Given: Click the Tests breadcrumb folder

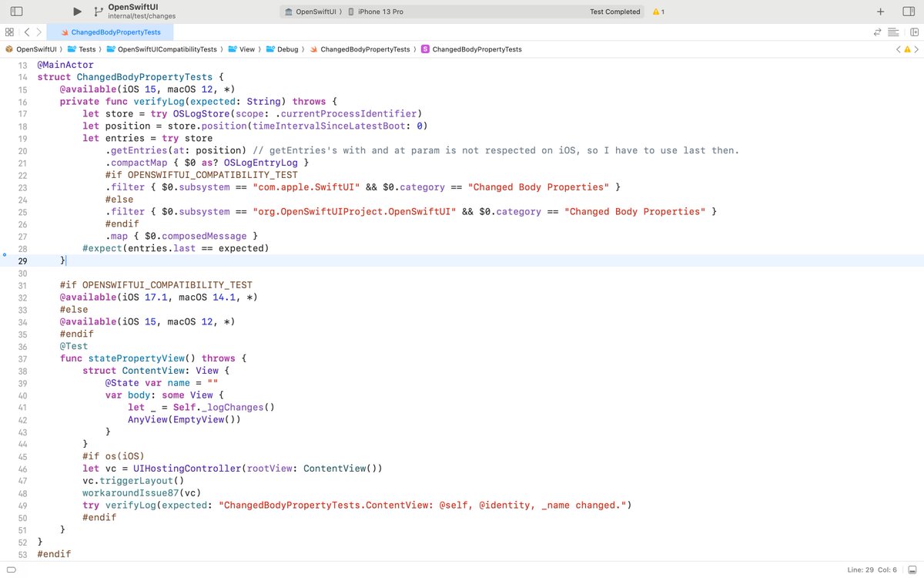Looking at the screenshot, I should [x=82, y=49].
